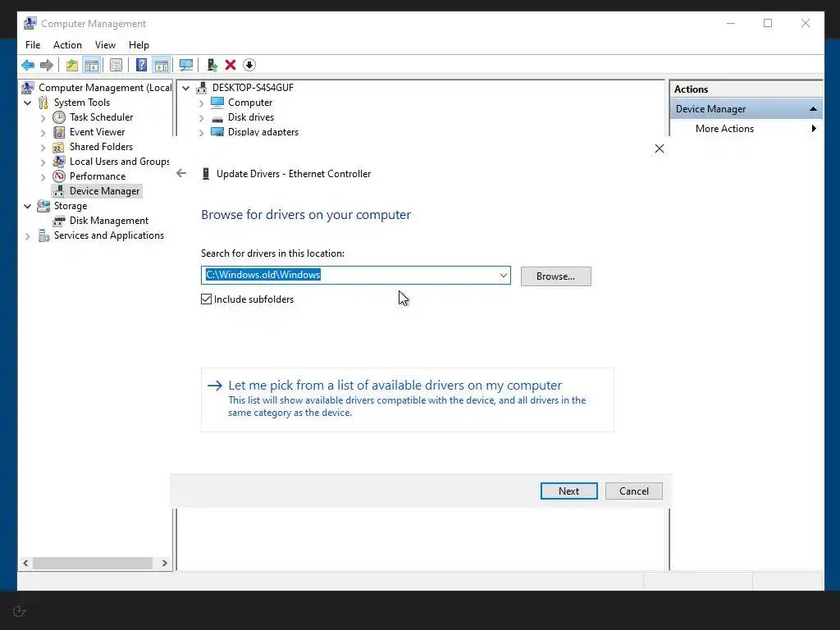Click the Services and Applications icon
Image resolution: width=840 pixels, height=630 pixels.
(x=43, y=235)
